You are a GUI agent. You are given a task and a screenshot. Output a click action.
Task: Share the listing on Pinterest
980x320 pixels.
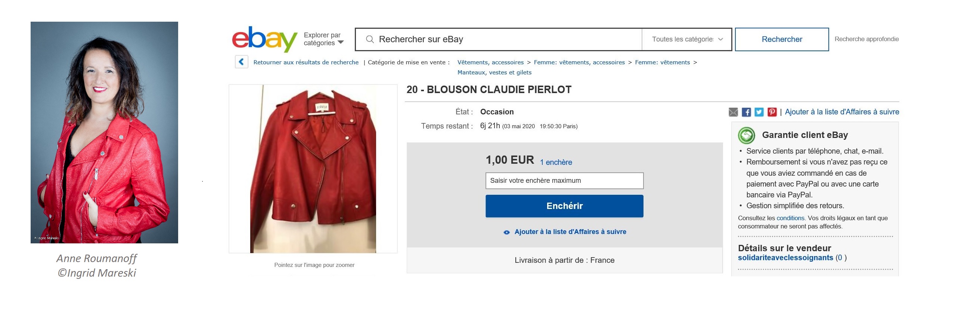pos(772,112)
